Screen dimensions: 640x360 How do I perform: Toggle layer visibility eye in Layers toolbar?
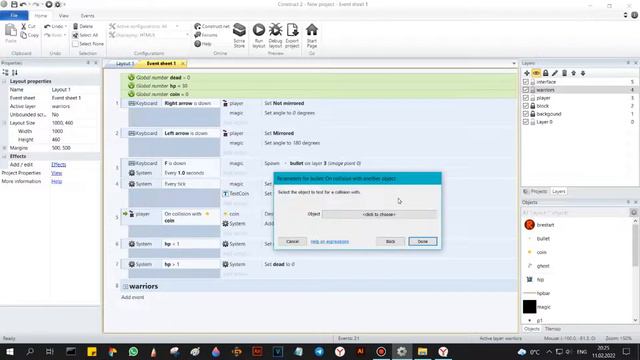point(536,73)
